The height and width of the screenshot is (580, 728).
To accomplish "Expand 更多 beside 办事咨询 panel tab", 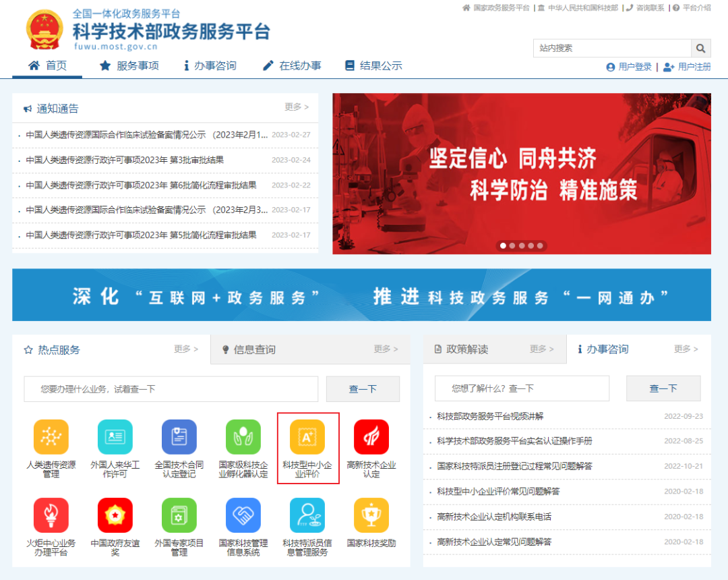I will point(686,349).
